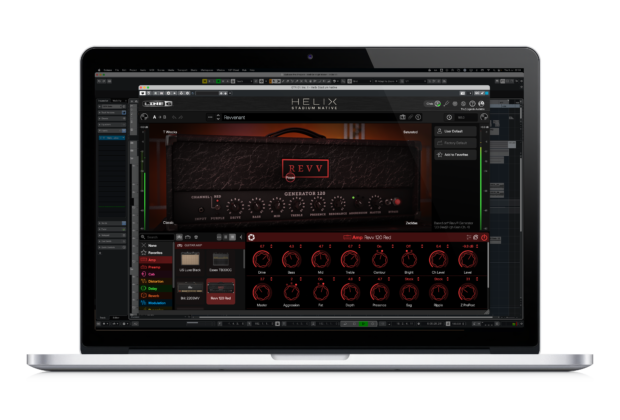Viewport: 620px width, 420px height.
Task: Click the Ripple knob
Action: (438, 293)
